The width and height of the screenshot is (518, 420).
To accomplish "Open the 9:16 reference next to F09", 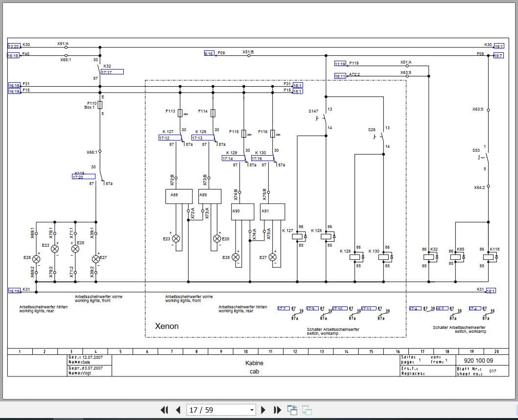I will pos(209,53).
